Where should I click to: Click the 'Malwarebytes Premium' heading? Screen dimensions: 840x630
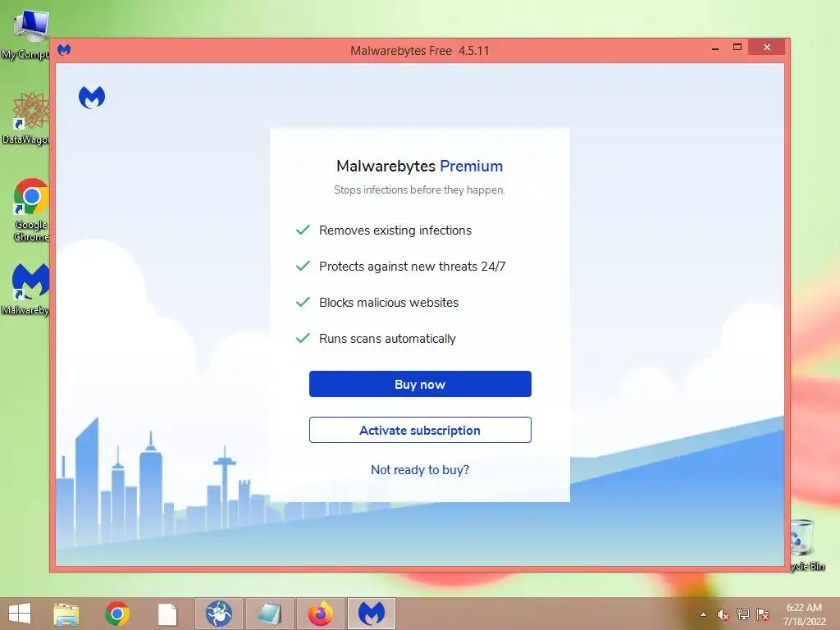click(419, 166)
